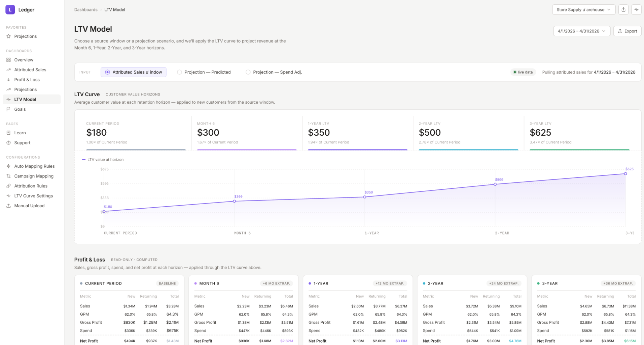Click the activity pulse icon in top bar
The height and width of the screenshot is (345, 644).
click(636, 10)
